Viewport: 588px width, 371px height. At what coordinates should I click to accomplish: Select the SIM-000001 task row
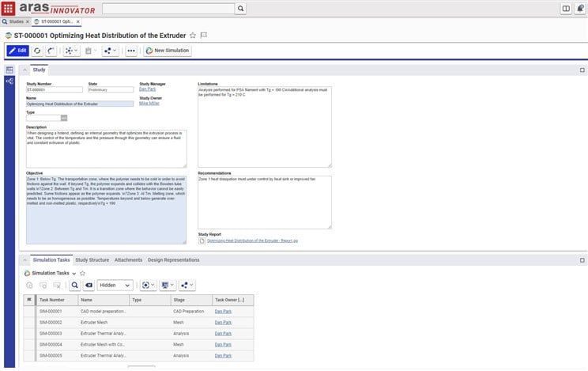coord(139,312)
